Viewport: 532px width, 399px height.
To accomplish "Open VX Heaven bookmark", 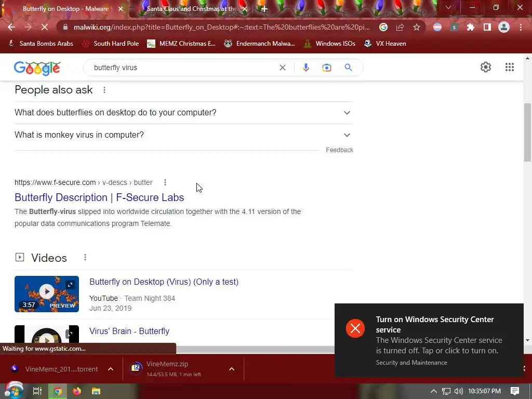I will click(385, 44).
